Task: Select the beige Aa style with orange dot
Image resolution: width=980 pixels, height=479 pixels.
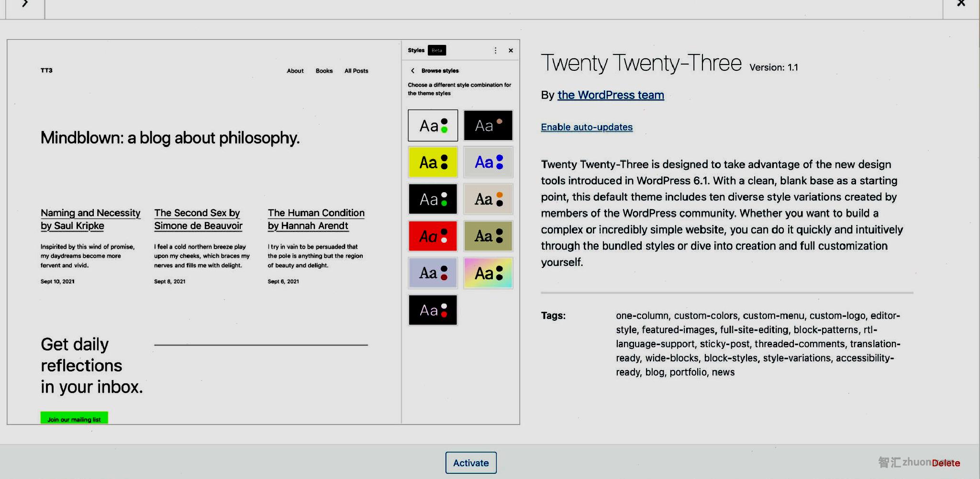Action: pyautogui.click(x=488, y=199)
